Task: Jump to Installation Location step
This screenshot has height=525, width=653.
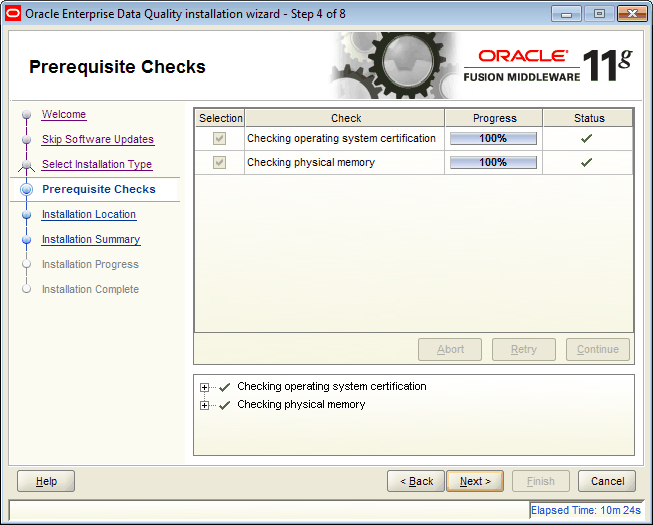Action: (x=89, y=214)
